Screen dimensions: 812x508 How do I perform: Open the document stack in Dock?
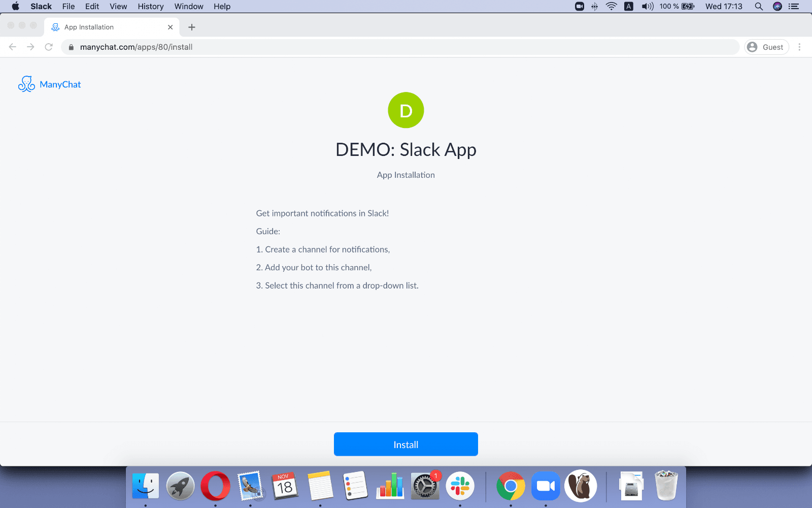coord(631,486)
